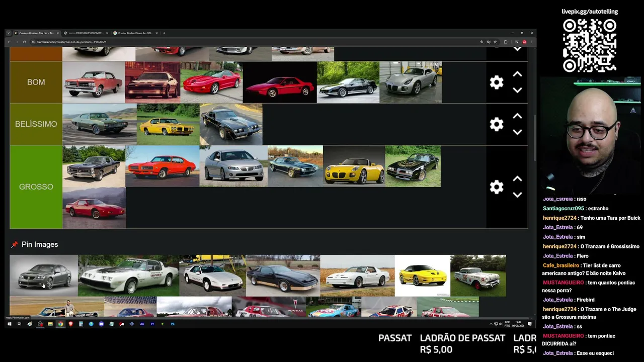This screenshot has height=362, width=644.
Task: Select the silver Solstice coupe in BOM tier
Action: click(x=411, y=82)
